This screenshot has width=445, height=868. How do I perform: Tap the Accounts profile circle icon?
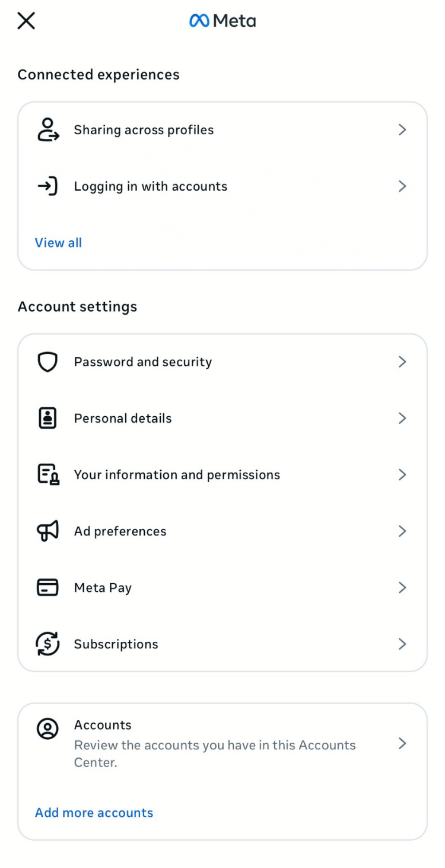pyautogui.click(x=47, y=728)
